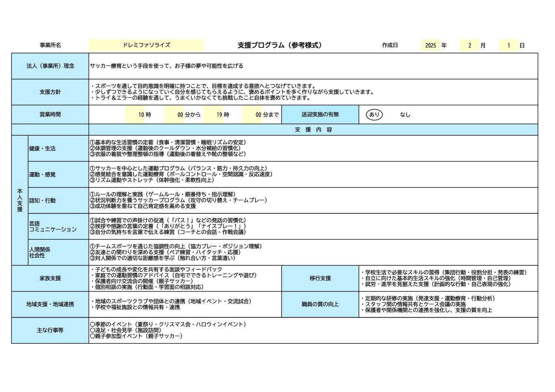Select the year field showing 2025

tap(430, 45)
